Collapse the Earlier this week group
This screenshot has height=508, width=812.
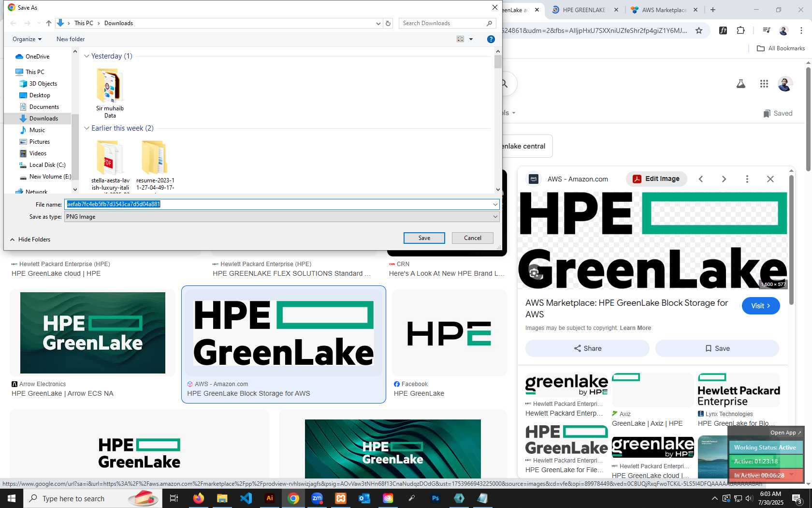pos(87,128)
